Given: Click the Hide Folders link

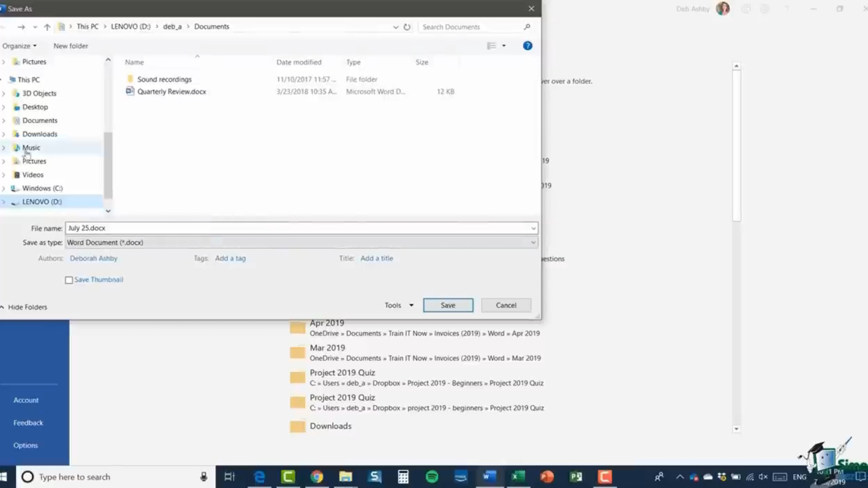Looking at the screenshot, I should click(x=27, y=307).
